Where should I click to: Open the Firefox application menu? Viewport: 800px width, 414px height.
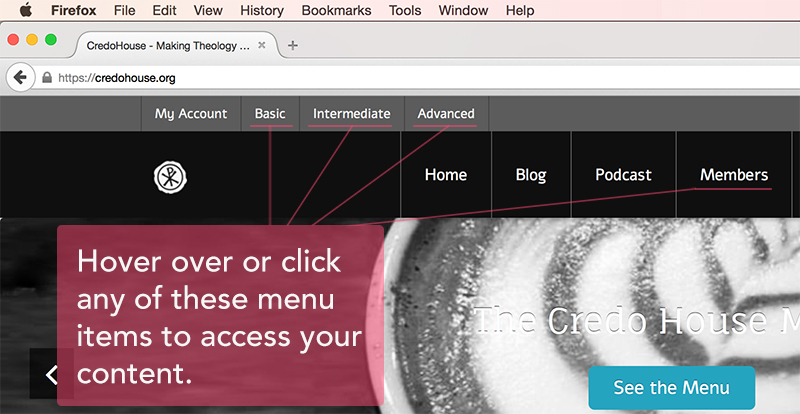73,10
